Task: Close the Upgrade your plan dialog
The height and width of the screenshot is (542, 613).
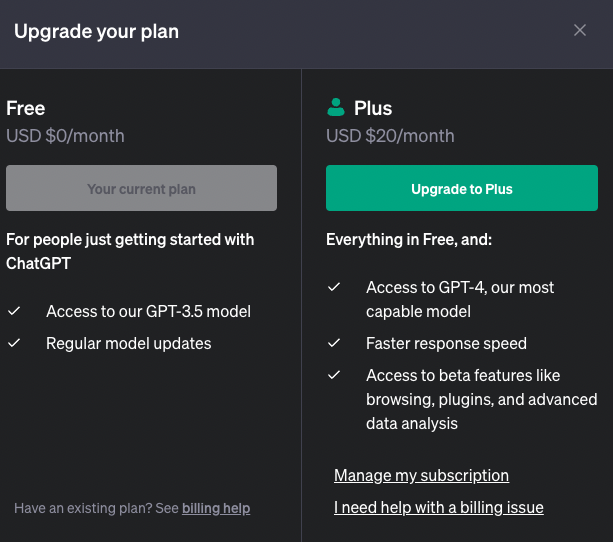Action: click(580, 30)
